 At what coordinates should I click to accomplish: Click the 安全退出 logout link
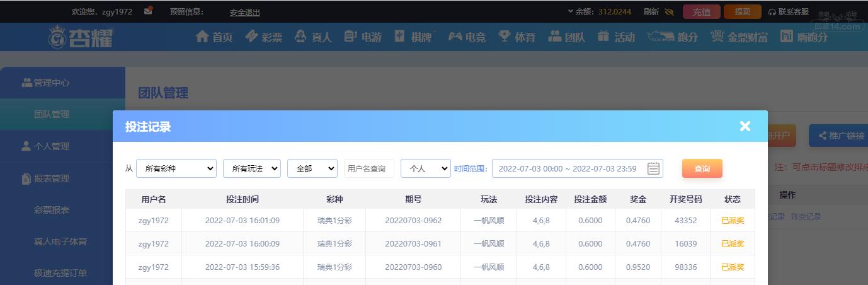[x=245, y=12]
